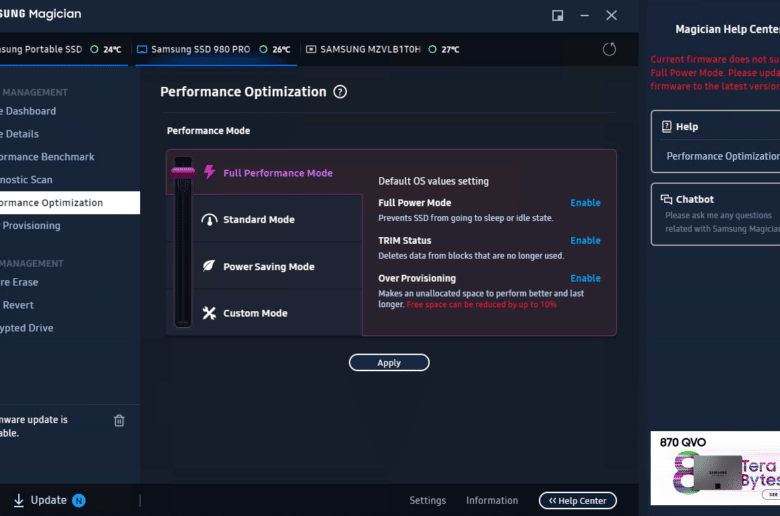Open Diagnostic Scan in the sidebar
The width and height of the screenshot is (780, 516).
[x=70, y=180]
